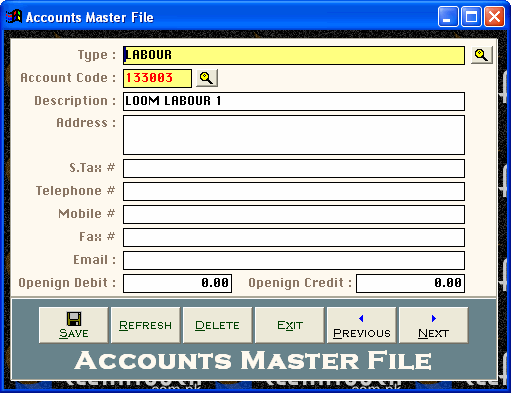Focus the Type field showing LABOUR
511x393 pixels.
pos(294,55)
